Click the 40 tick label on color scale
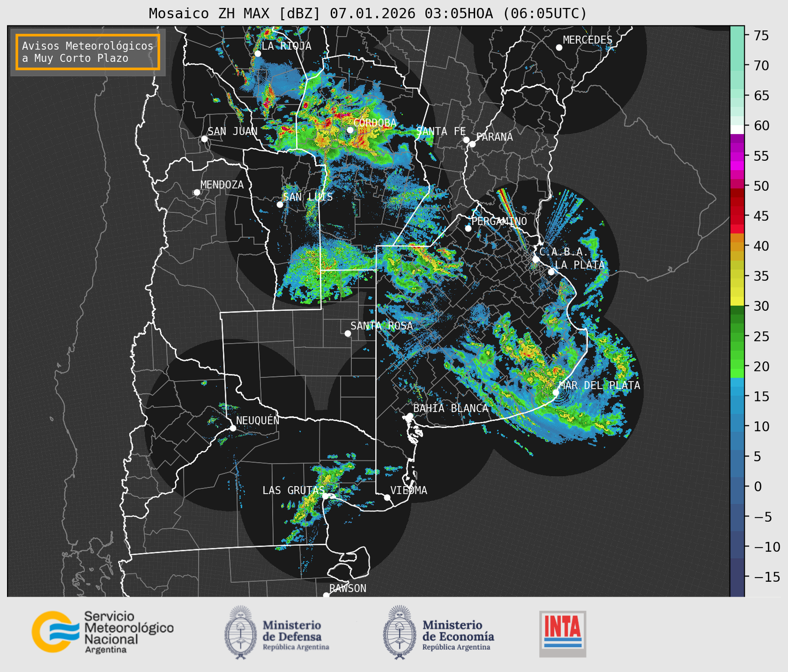The height and width of the screenshot is (672, 788). (x=761, y=246)
